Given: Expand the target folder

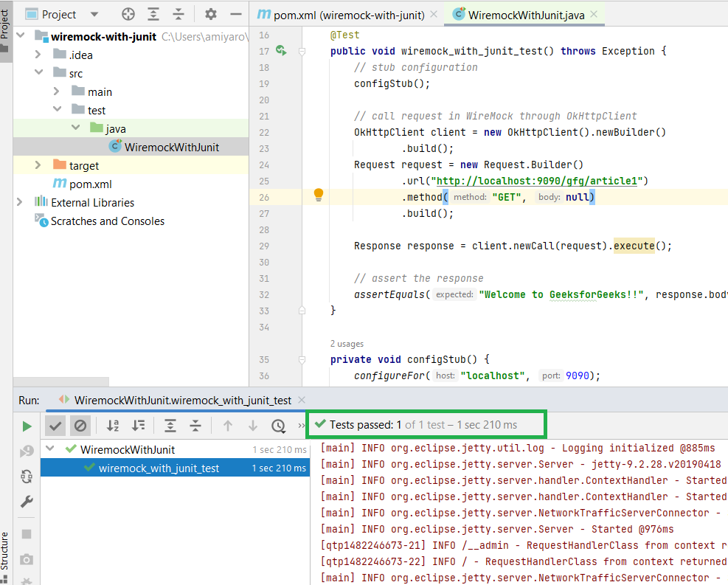Looking at the screenshot, I should click(38, 165).
